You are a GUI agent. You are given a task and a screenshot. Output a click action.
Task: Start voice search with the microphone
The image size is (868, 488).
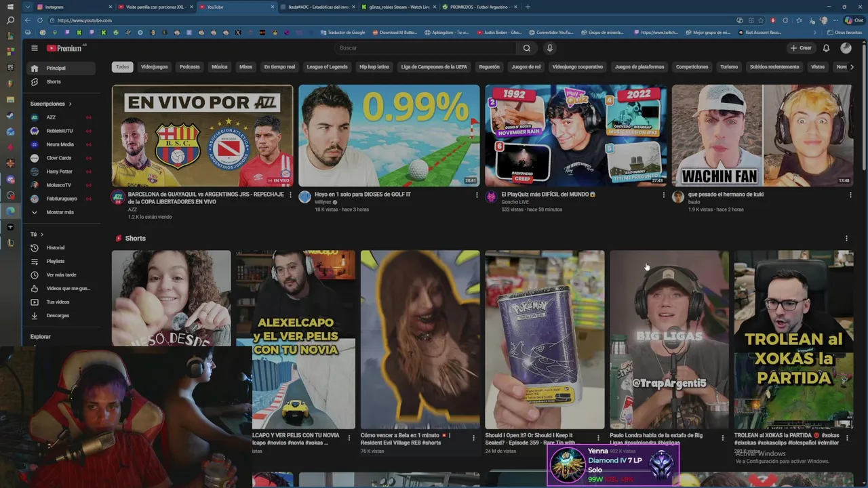pos(550,48)
